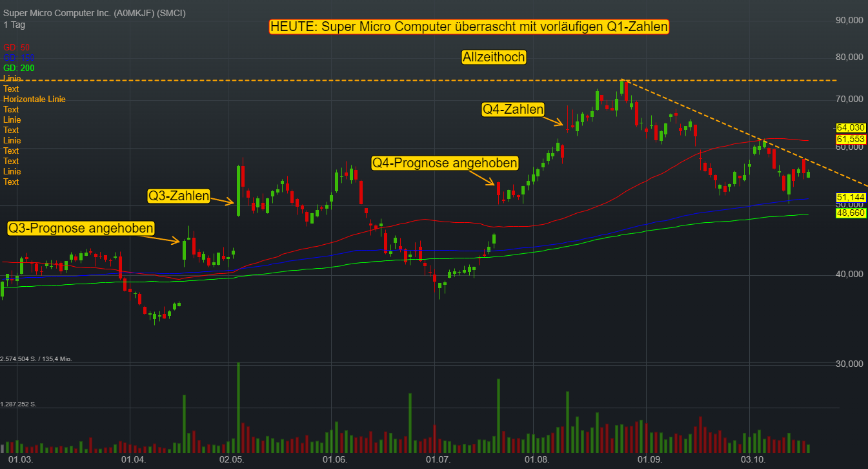This screenshot has height=469, width=868.
Task: Click the 40,000 price axis label
Action: tap(849, 275)
